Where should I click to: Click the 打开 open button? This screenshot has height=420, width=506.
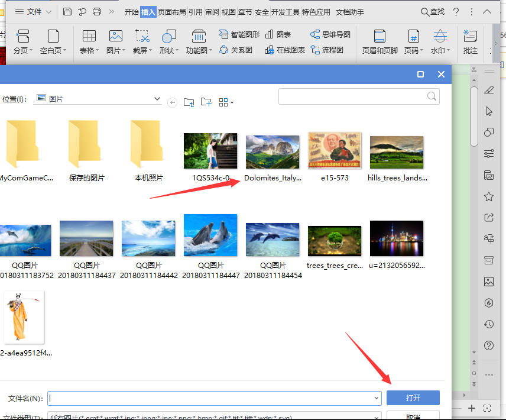tap(413, 398)
